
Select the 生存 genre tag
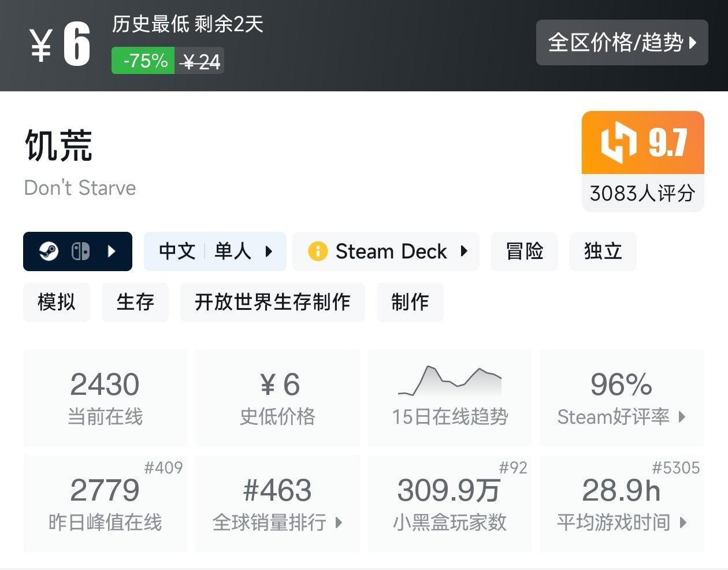click(x=135, y=302)
